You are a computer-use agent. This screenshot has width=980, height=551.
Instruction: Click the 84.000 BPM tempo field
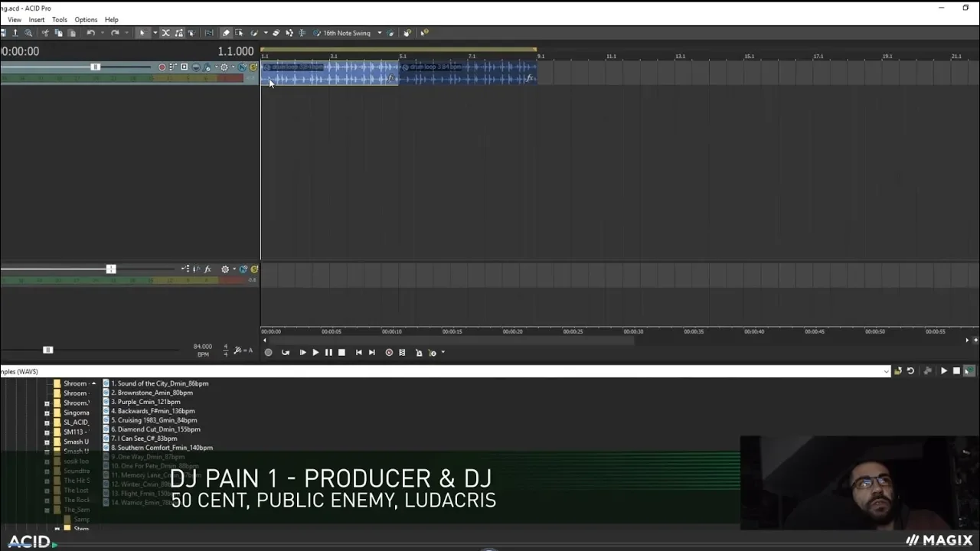point(203,347)
